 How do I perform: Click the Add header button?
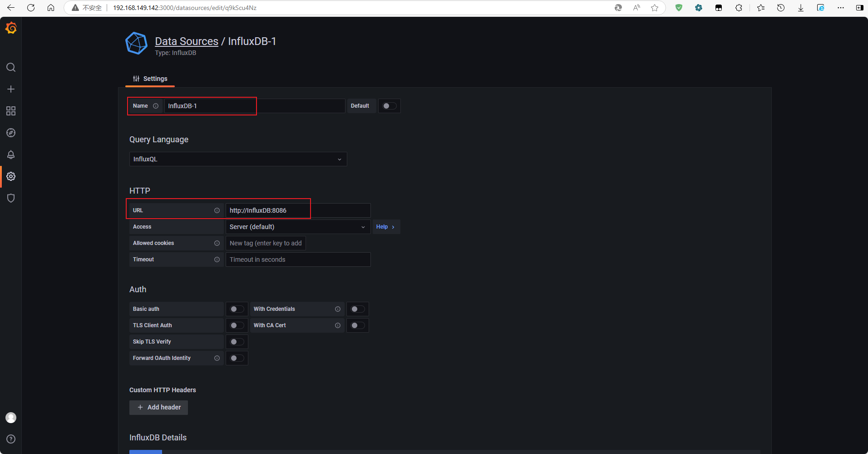tap(158, 407)
